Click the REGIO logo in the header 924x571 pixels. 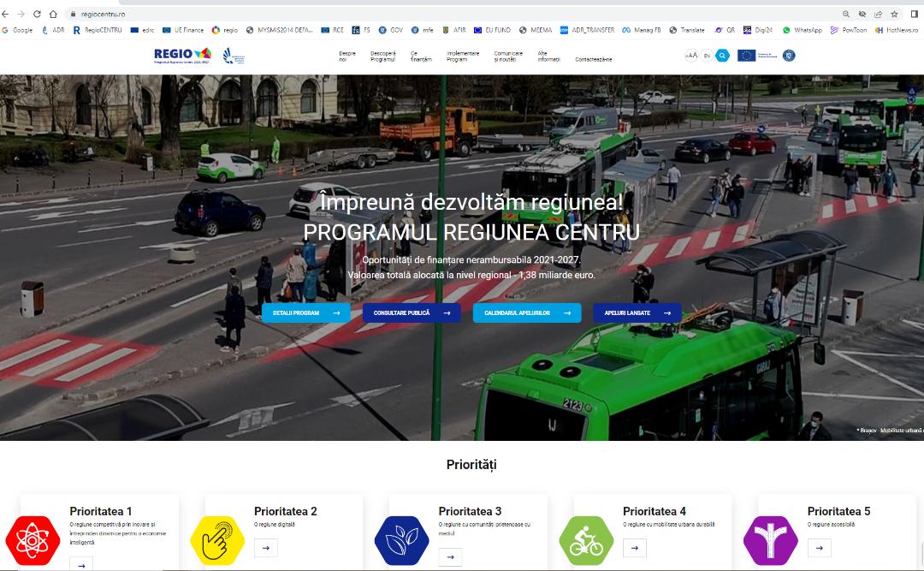[x=182, y=56]
